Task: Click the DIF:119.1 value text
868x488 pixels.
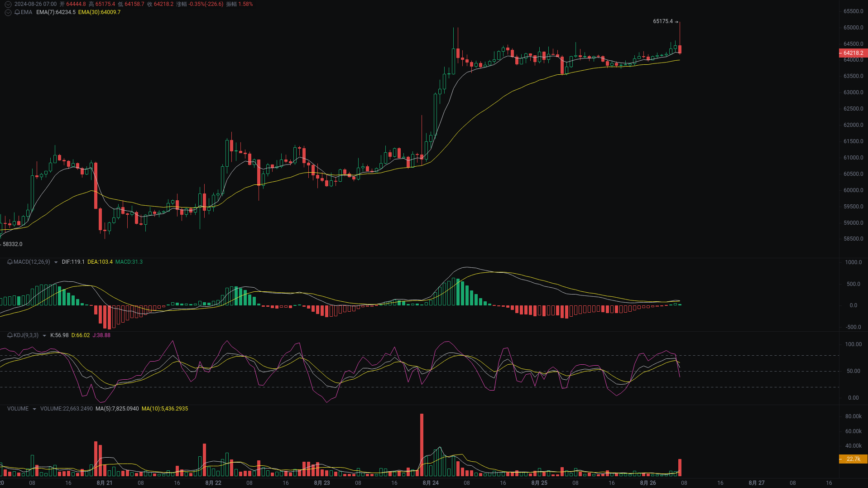Action: 72,262
